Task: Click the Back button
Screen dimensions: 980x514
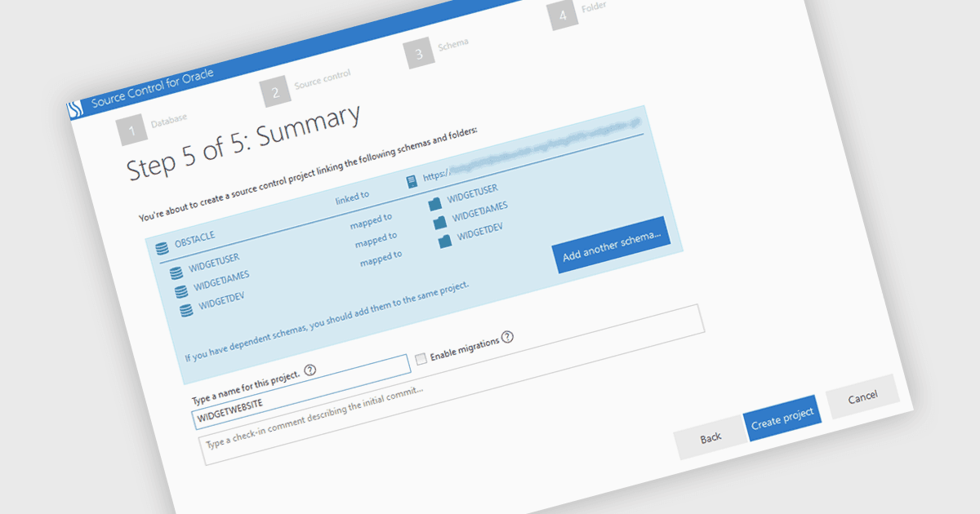Action: coord(710,438)
